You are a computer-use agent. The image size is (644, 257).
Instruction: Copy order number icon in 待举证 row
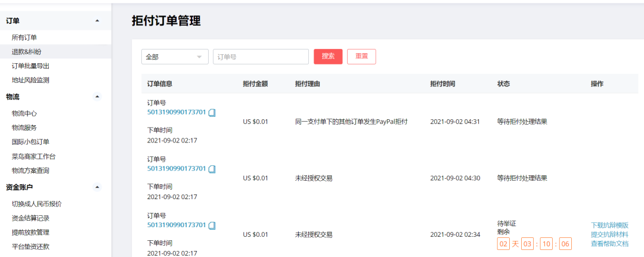point(212,225)
